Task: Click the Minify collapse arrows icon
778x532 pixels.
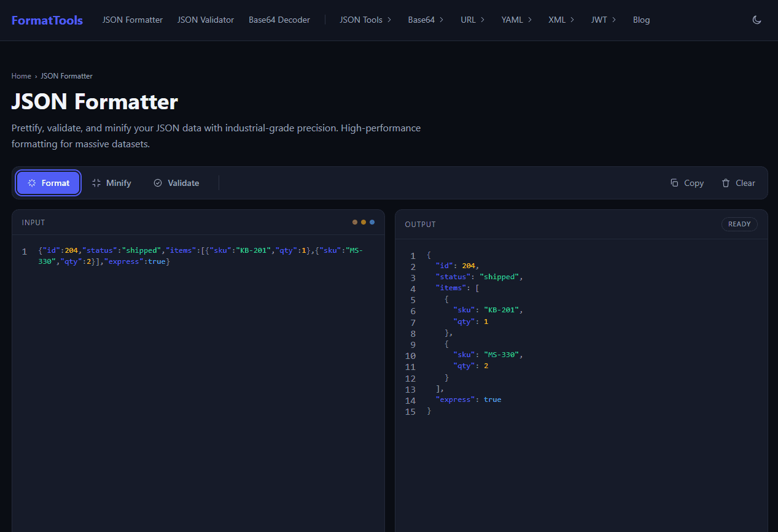Action: (x=96, y=183)
